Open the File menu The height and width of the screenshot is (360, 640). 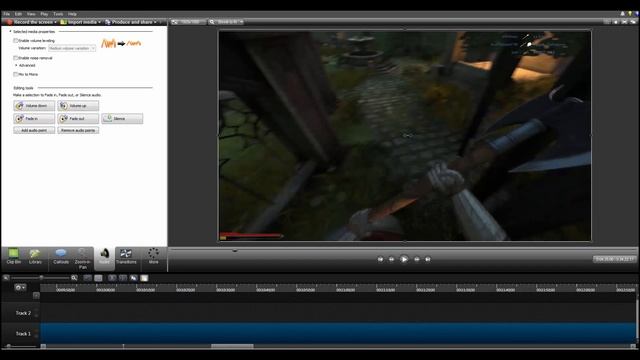tap(7, 14)
